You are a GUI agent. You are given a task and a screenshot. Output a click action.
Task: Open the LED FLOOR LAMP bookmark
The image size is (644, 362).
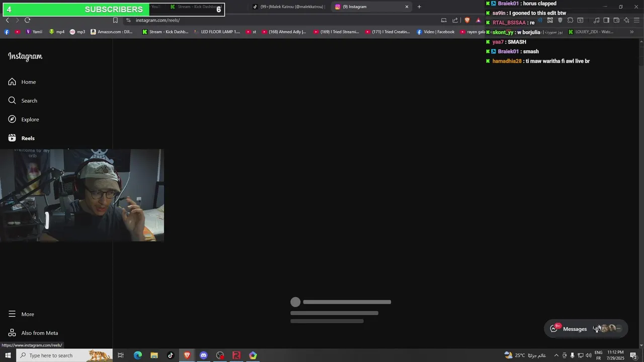pyautogui.click(x=217, y=32)
